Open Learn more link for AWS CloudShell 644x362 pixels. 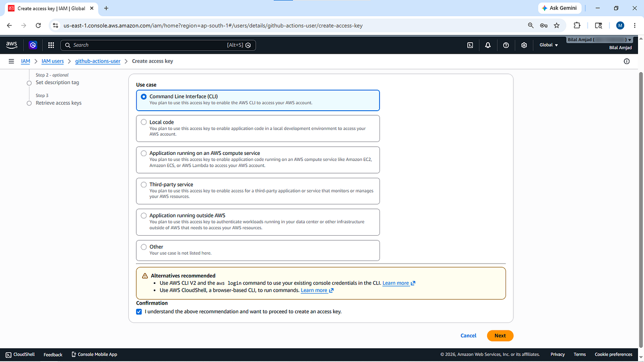tap(317, 290)
